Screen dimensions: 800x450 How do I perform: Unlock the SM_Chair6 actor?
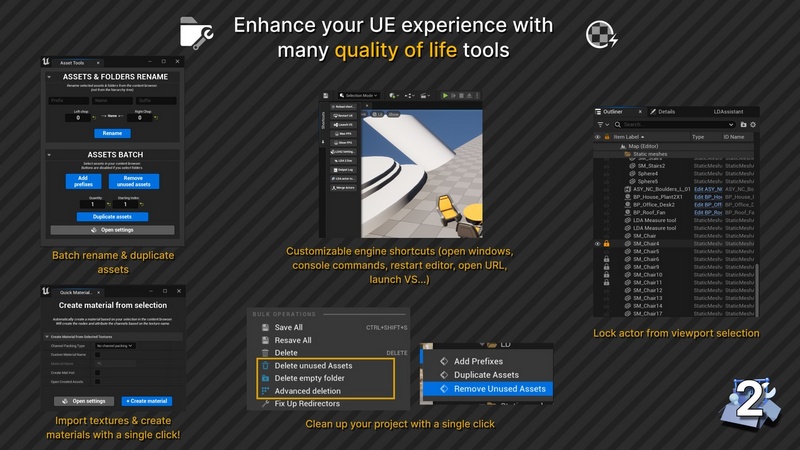[x=607, y=259]
